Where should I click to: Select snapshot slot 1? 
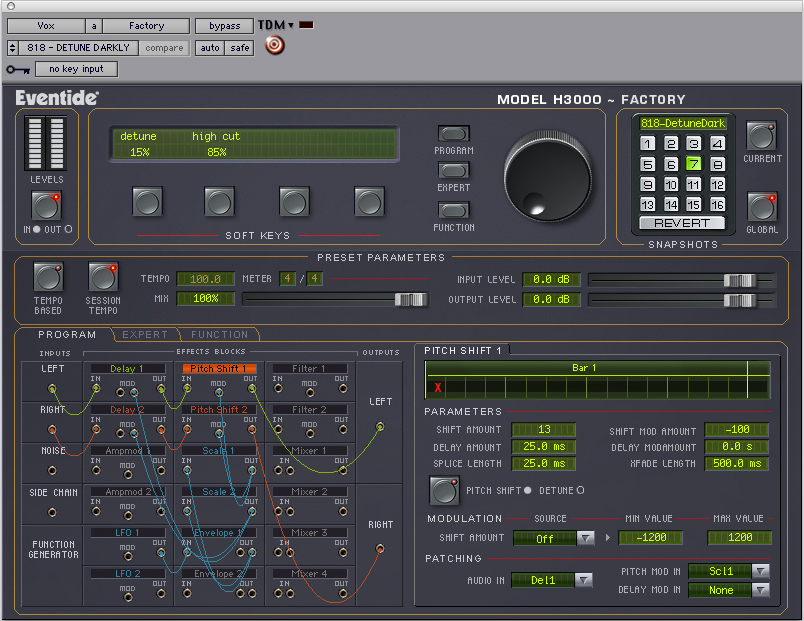point(648,144)
